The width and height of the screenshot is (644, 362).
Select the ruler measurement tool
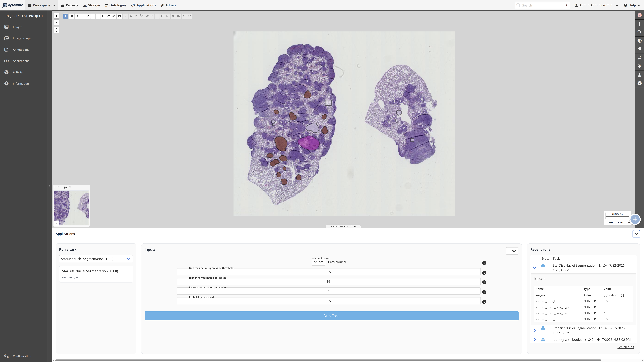[x=114, y=16]
